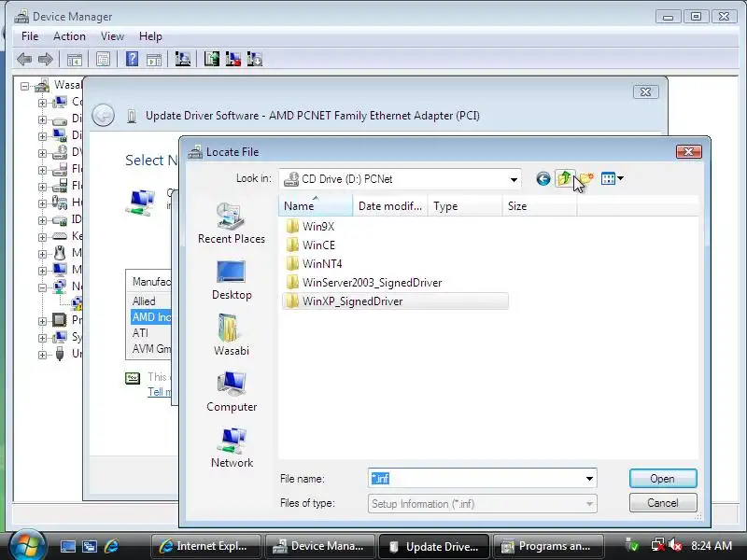Select Allied in manufacturer list
Viewport: 747px width, 560px height.
pyautogui.click(x=144, y=301)
